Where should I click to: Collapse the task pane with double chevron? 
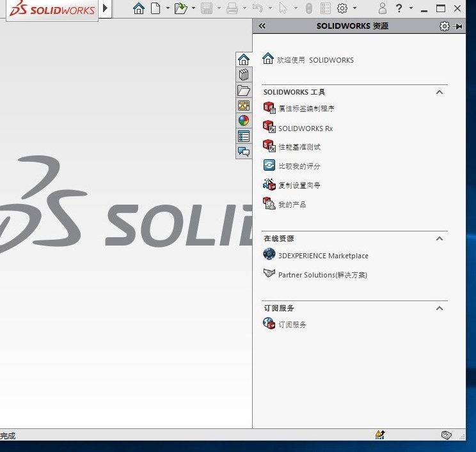coord(262,26)
